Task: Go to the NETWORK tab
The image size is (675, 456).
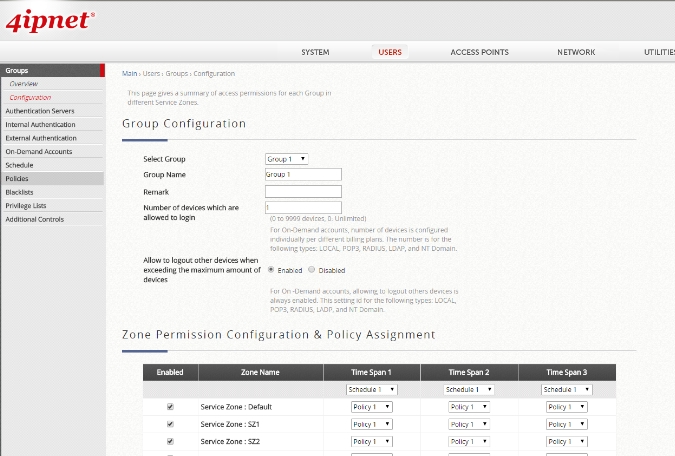Action: coord(576,52)
